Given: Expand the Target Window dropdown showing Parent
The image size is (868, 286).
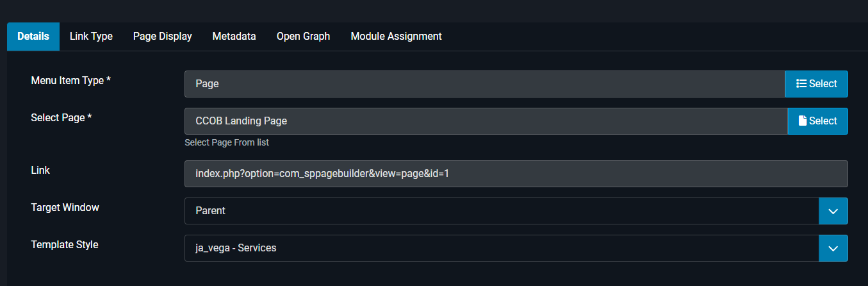Looking at the screenshot, I should [501, 211].
